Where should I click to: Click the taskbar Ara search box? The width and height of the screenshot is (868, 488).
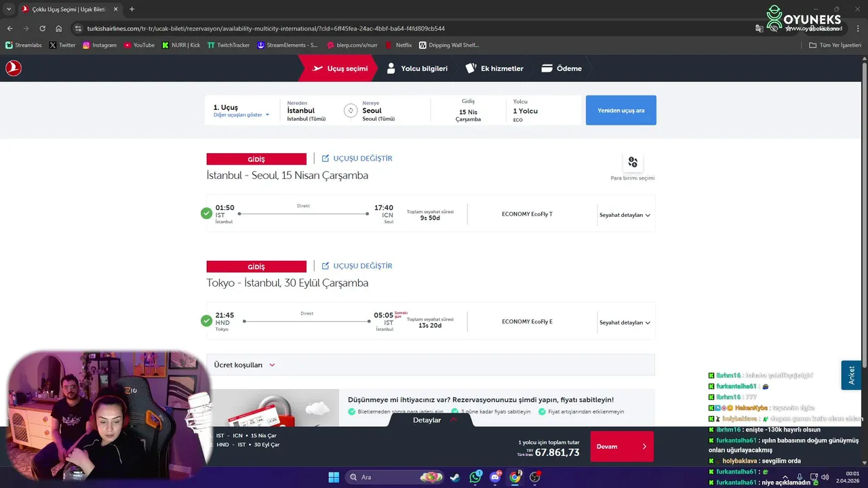tap(395, 477)
